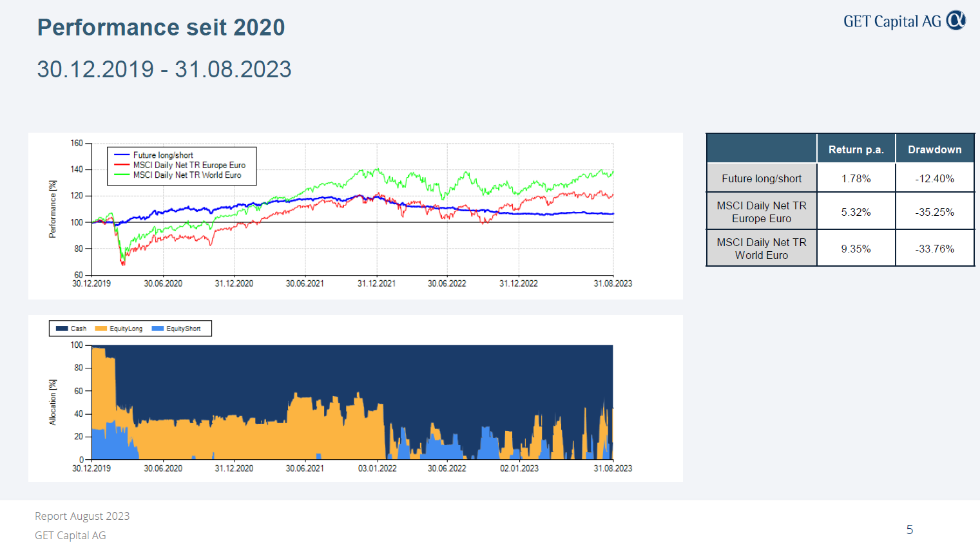This screenshot has height=543, width=980.
Task: Click 31.12.2022 on performance chart x-axis
Action: click(x=518, y=283)
